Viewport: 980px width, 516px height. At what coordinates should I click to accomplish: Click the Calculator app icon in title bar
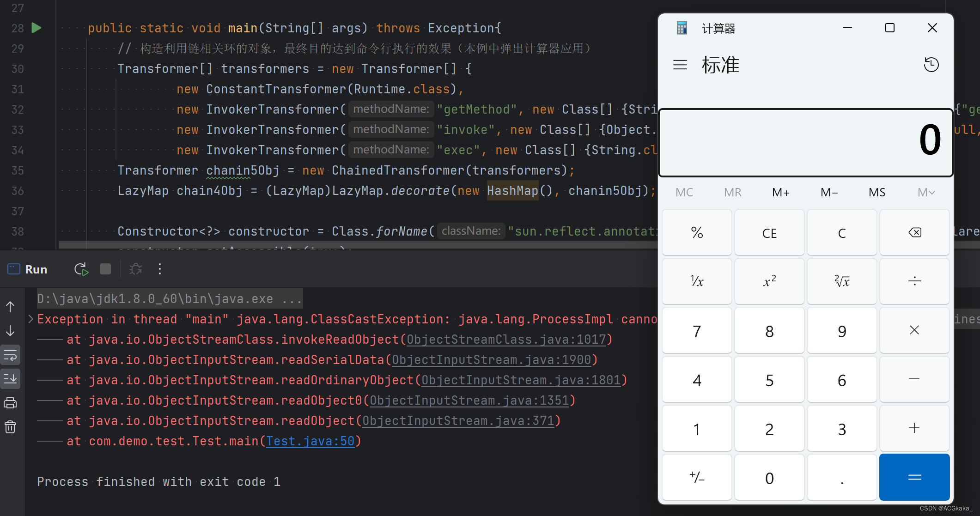click(x=682, y=28)
